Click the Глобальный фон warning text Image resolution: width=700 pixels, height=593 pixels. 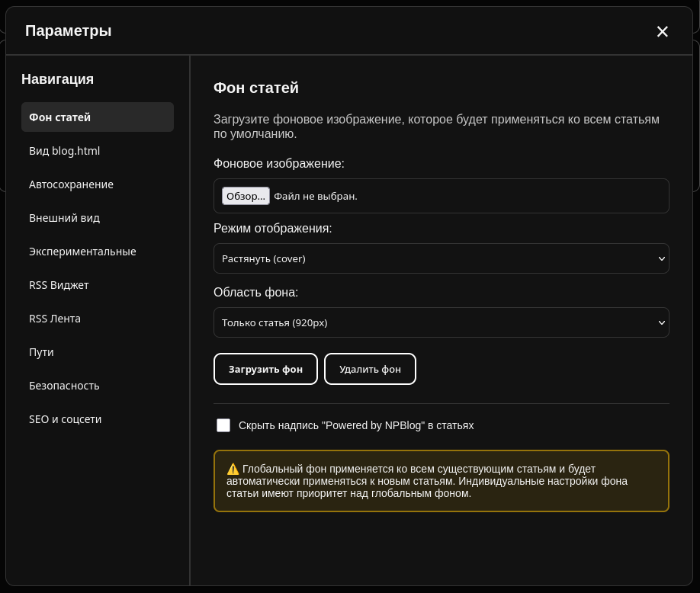[427, 481]
